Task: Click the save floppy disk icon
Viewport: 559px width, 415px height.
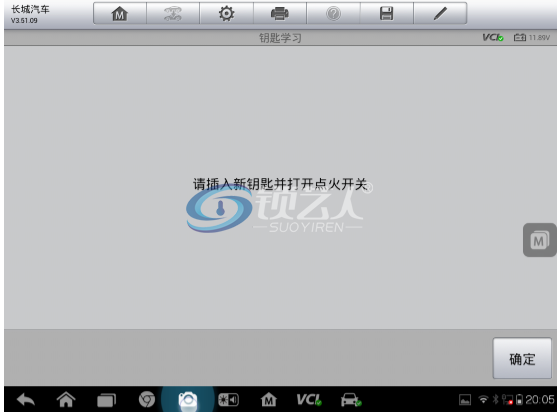Action: [x=386, y=14]
